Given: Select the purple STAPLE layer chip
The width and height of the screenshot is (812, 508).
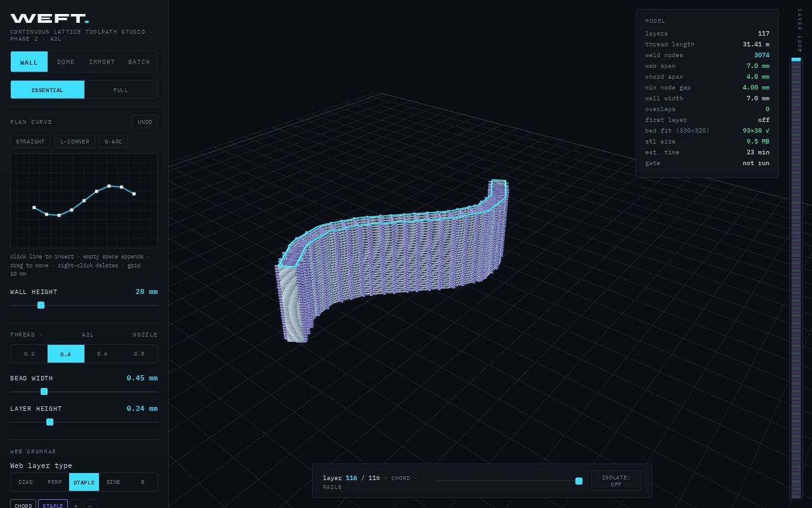Looking at the screenshot, I should (53, 504).
